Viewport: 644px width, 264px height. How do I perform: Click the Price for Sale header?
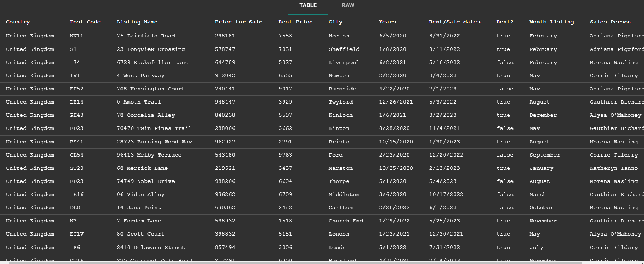[x=238, y=22]
